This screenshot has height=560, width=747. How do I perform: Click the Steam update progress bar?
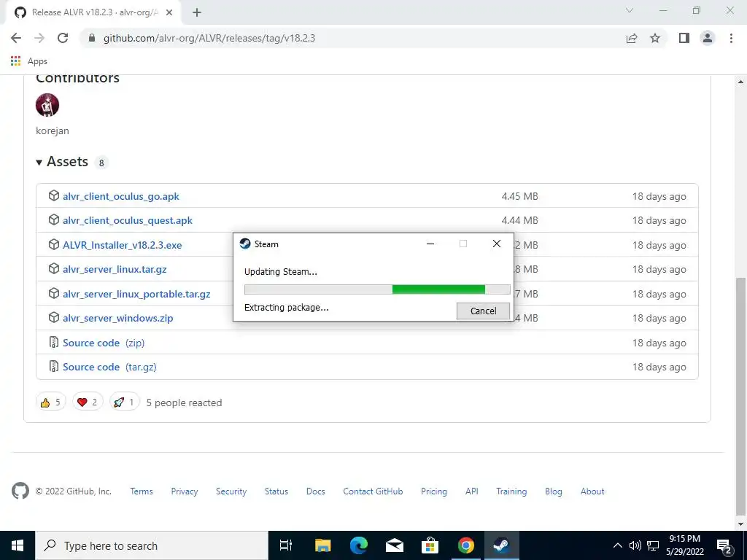[377, 289]
